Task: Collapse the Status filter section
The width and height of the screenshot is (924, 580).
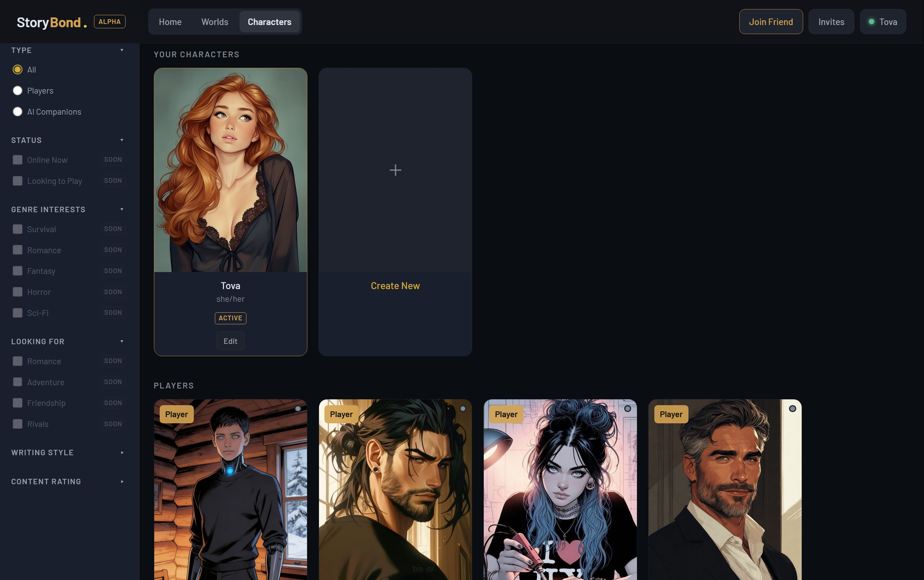Action: tap(122, 140)
